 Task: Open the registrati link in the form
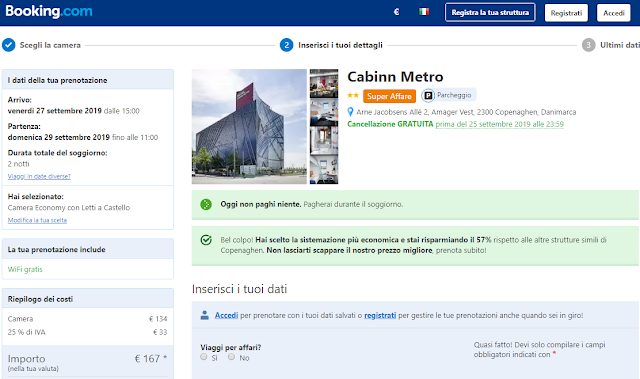click(x=380, y=315)
